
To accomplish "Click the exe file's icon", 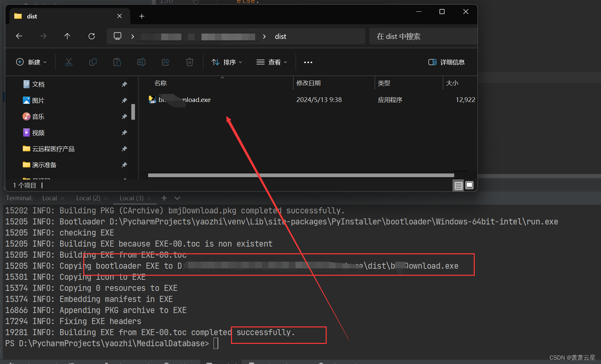I will click(x=152, y=99).
